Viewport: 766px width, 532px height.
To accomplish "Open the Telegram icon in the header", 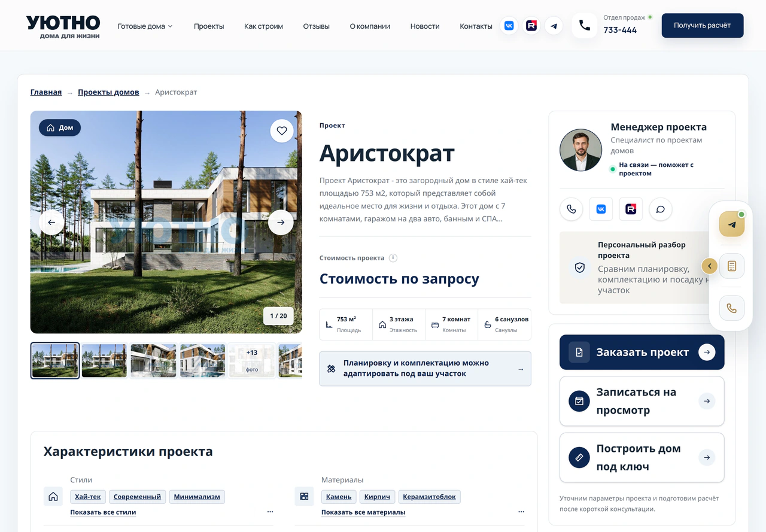I will click(x=554, y=26).
